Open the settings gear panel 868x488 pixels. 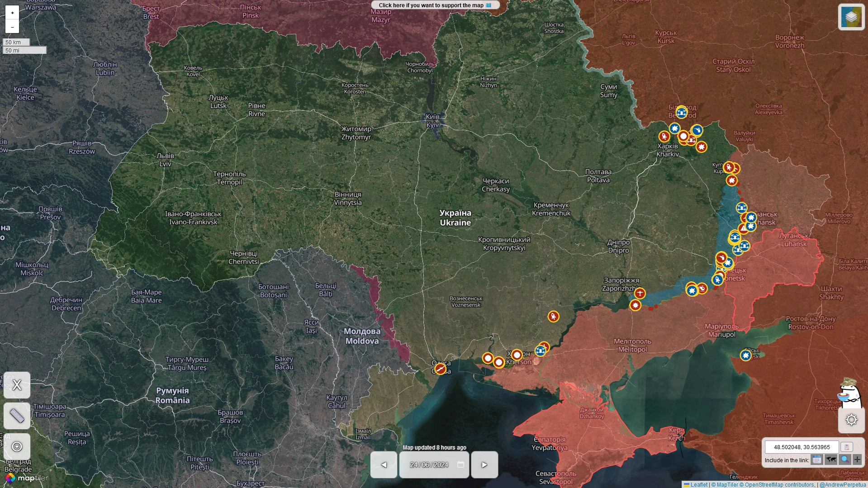[851, 420]
